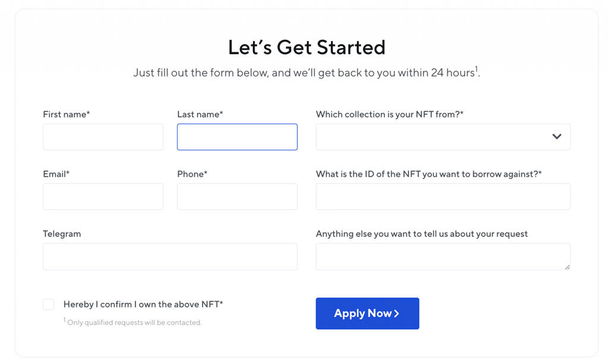Click the 'Which collection is your NFT from?' label
The width and height of the screenshot is (608, 364).
coord(389,115)
